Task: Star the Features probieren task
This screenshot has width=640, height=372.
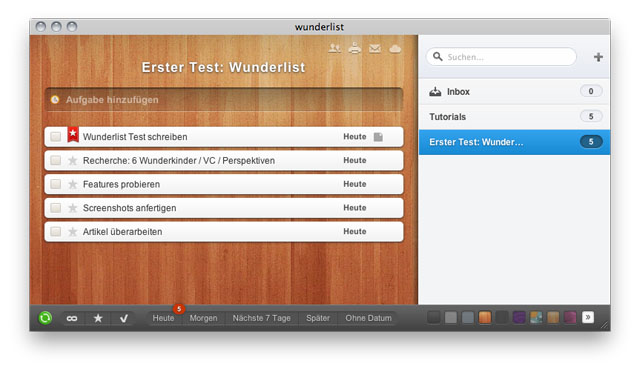Action: click(73, 184)
